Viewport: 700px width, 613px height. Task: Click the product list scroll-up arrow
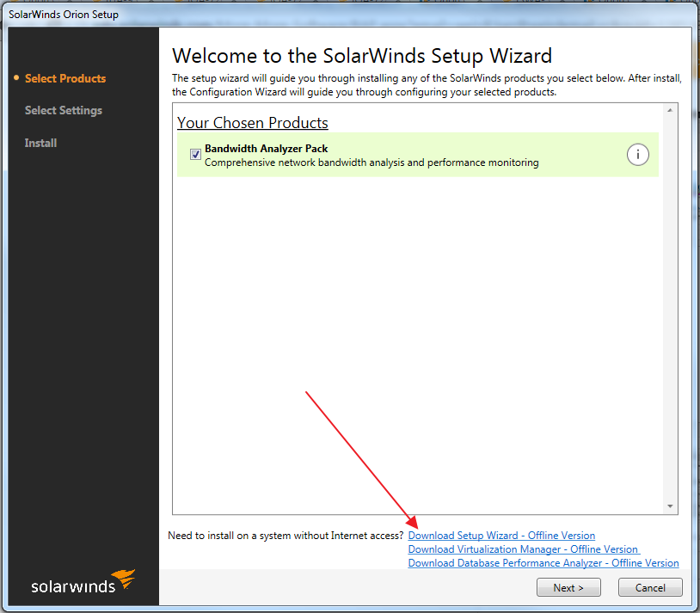[x=670, y=110]
